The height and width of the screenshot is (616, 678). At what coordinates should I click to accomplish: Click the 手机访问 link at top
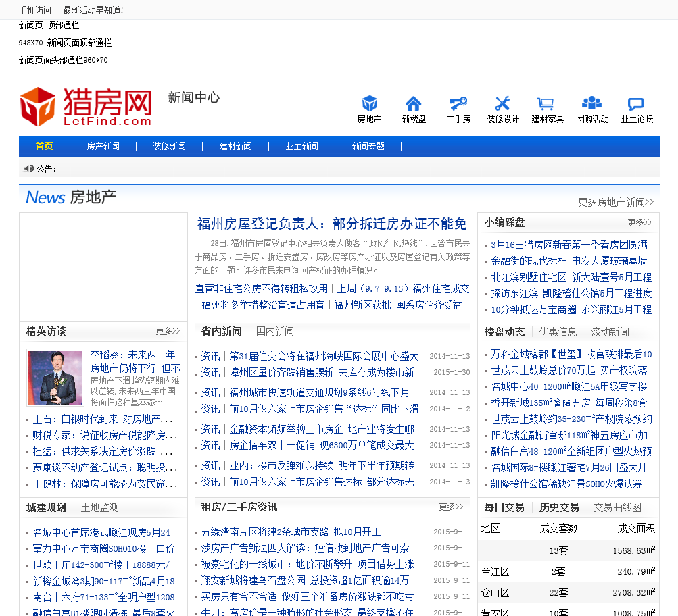tap(35, 10)
